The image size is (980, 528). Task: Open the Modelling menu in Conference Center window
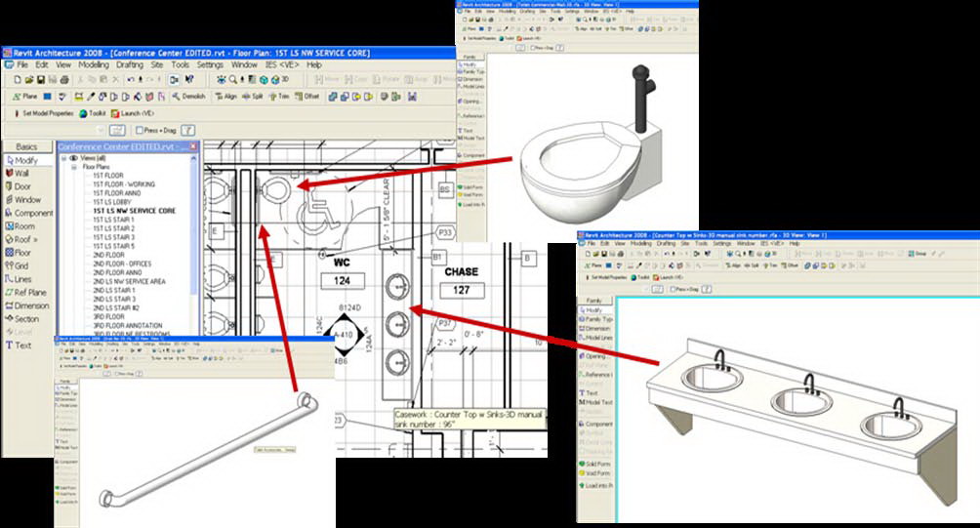click(94, 65)
